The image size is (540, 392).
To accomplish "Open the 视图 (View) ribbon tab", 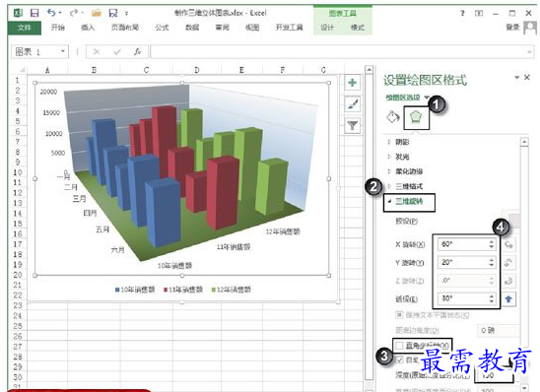I will click(x=252, y=28).
